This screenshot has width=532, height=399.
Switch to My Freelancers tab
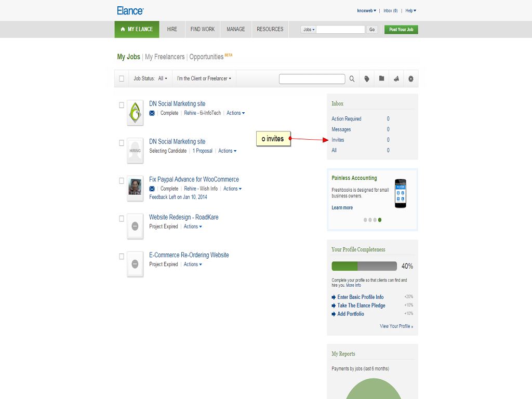165,57
